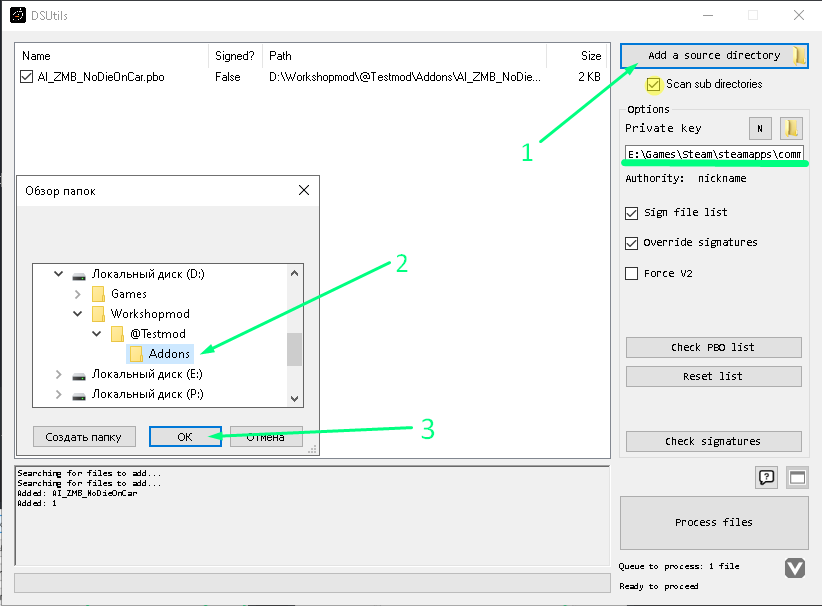The image size is (822, 606).
Task: Click the Reset list button
Action: tap(713, 376)
